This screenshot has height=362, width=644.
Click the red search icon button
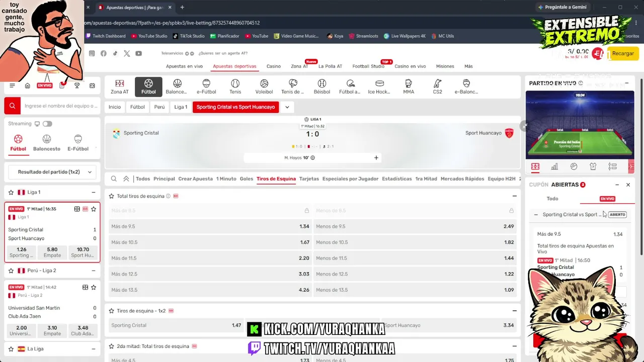[12, 106]
